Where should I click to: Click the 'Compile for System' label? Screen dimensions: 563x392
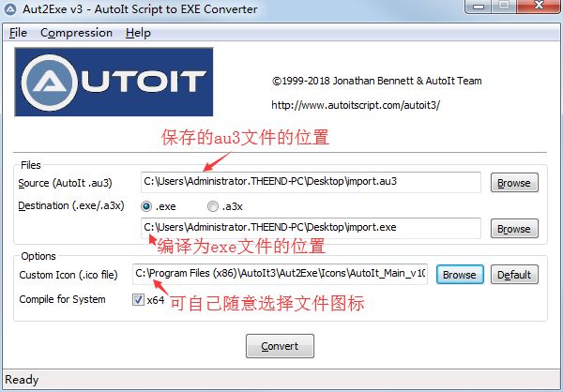click(63, 299)
